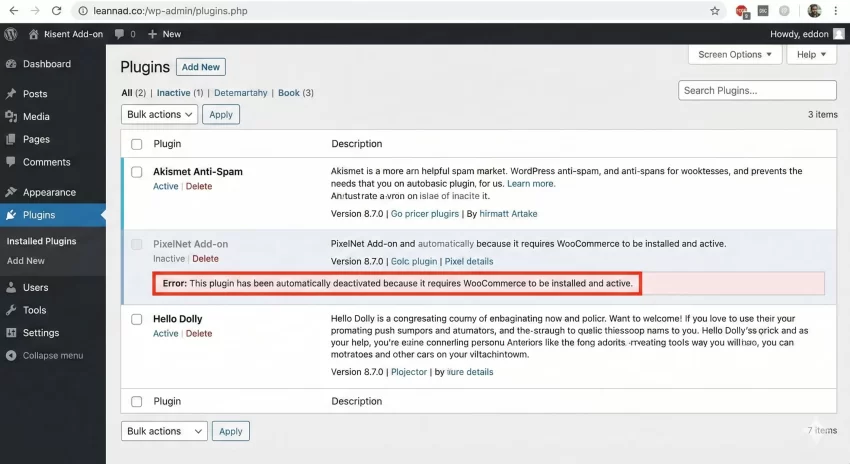
Task: Open Pixel details link
Action: [x=469, y=261]
